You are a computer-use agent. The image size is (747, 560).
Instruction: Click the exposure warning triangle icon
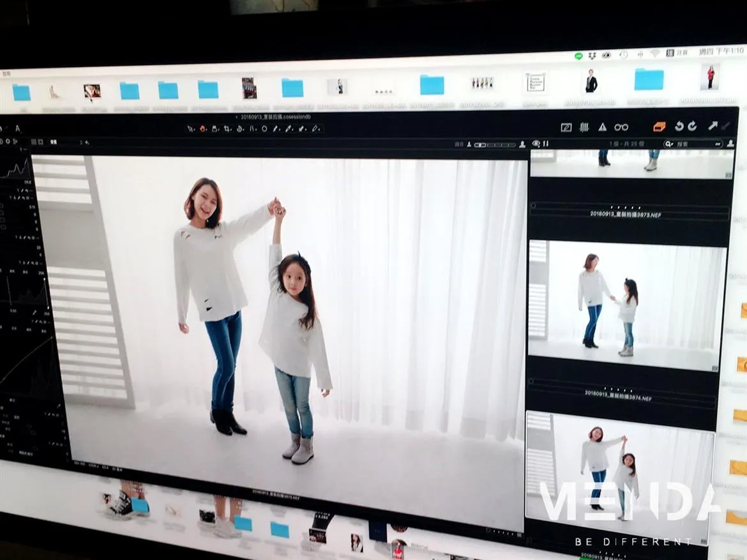coord(602,127)
